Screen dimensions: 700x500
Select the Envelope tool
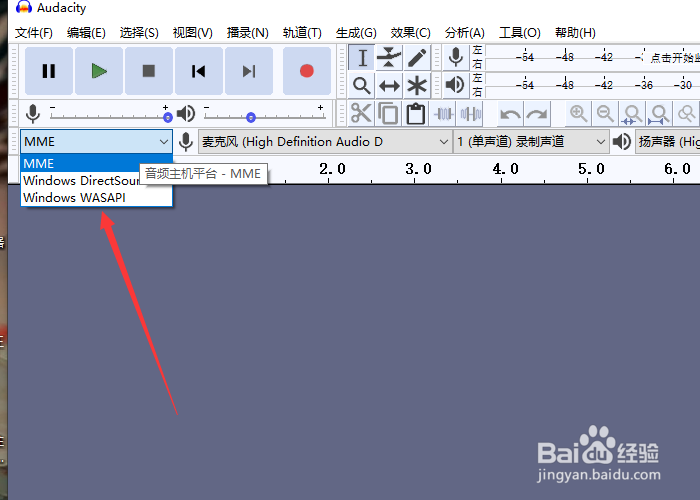coord(389,58)
